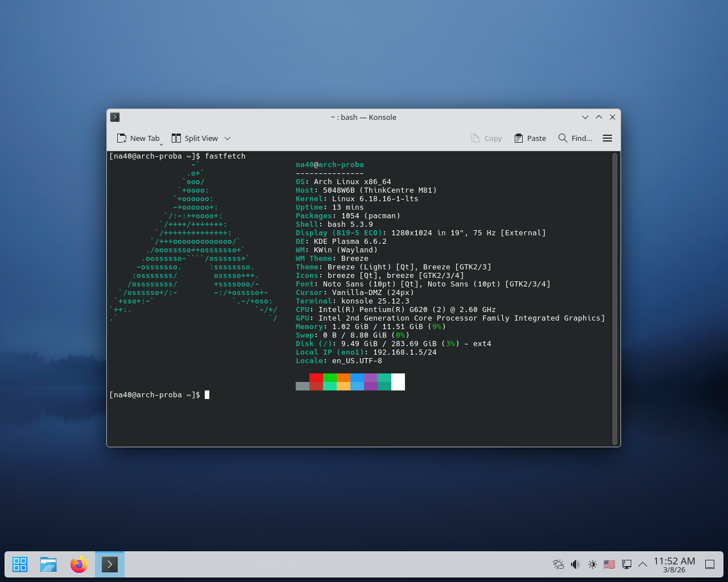Click the "WM: KWin (Wayland)" line
This screenshot has width=728, height=582.
(x=337, y=250)
